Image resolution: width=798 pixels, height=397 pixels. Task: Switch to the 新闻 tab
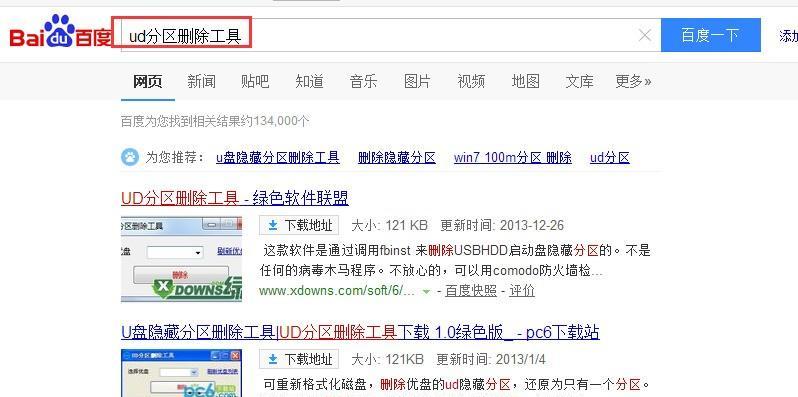tap(201, 81)
